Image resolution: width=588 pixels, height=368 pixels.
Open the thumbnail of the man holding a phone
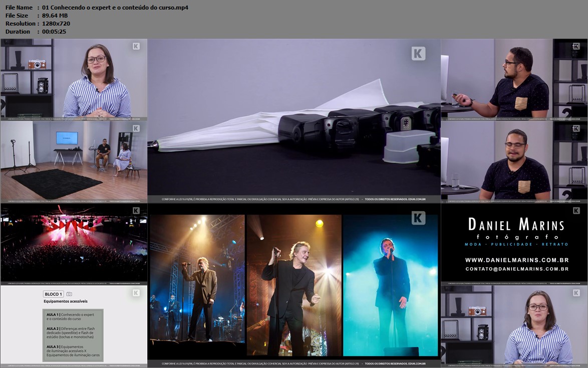click(x=514, y=79)
